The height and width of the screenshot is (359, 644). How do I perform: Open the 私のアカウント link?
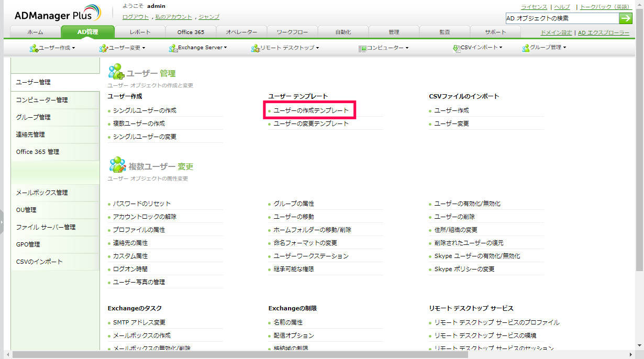pyautogui.click(x=174, y=17)
